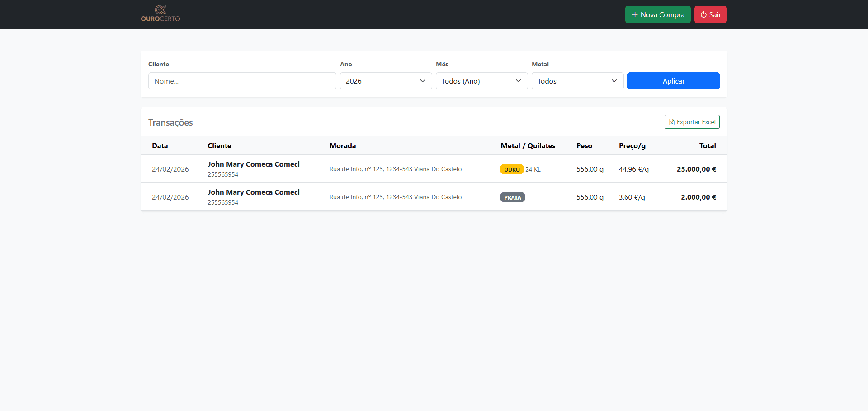Click the yellow OURO badge
The width and height of the screenshot is (868, 411).
[512, 169]
